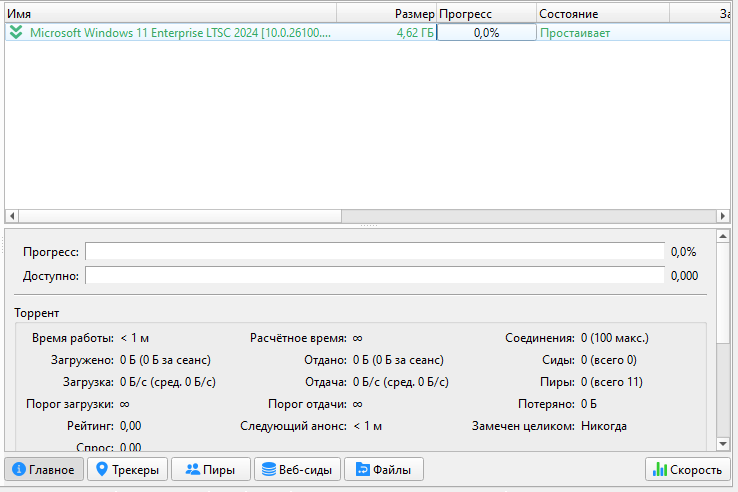This screenshot has width=738, height=492.
Task: Click the Торрент section heading
Action: coord(37,313)
